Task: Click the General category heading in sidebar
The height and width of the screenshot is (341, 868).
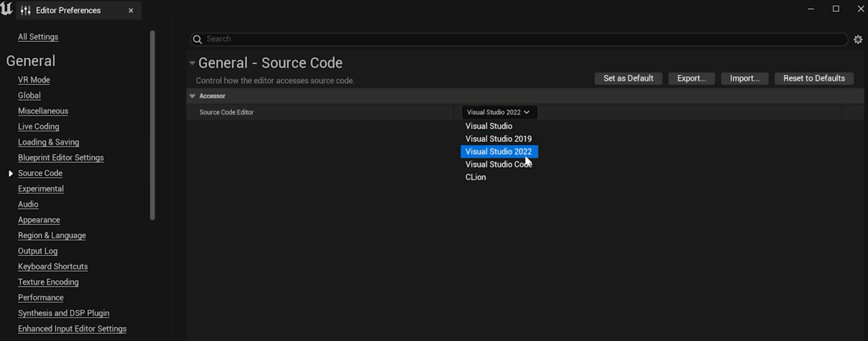Action: [x=31, y=61]
